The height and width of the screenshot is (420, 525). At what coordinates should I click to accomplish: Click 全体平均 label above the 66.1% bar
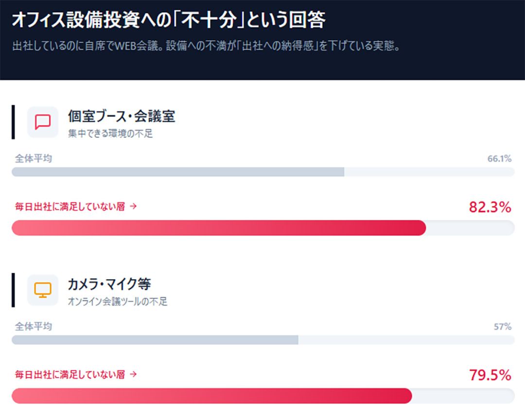coord(34,159)
